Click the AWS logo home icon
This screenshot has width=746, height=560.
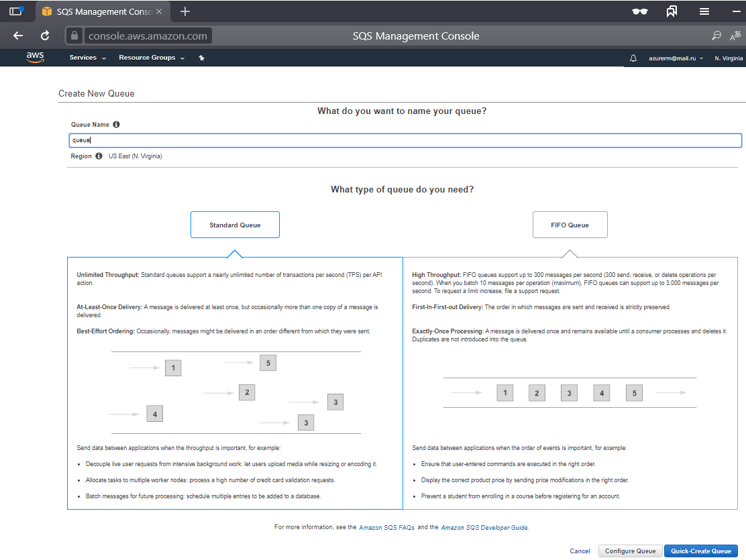click(36, 58)
